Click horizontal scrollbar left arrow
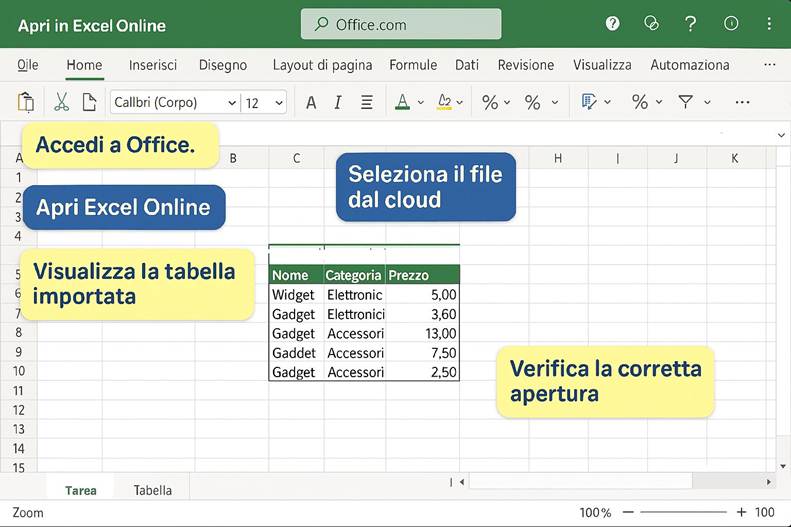 [462, 482]
